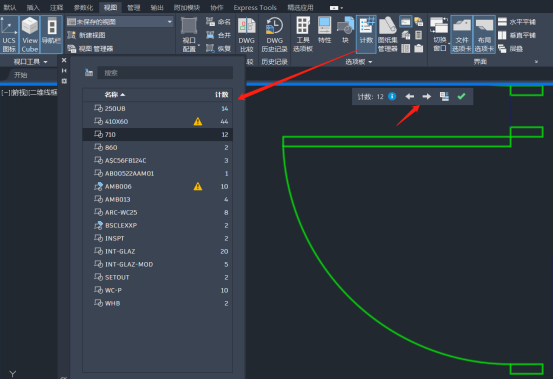Select the WC-P block row
553x380 pixels.
click(157, 290)
